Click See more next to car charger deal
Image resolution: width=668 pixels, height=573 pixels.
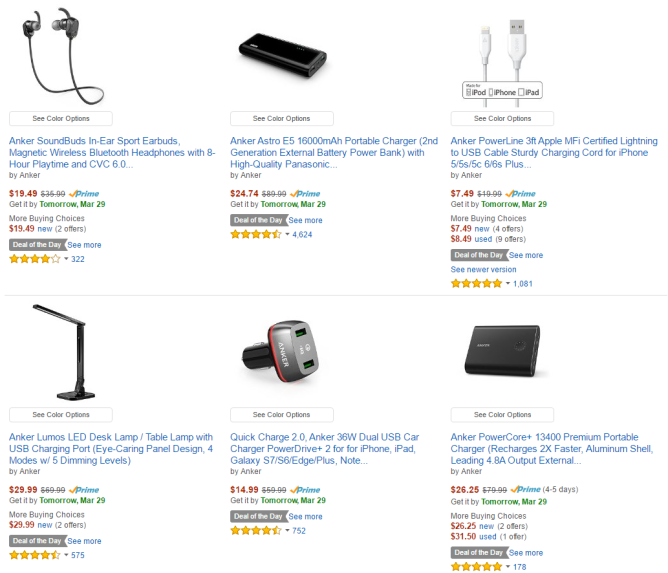(305, 516)
